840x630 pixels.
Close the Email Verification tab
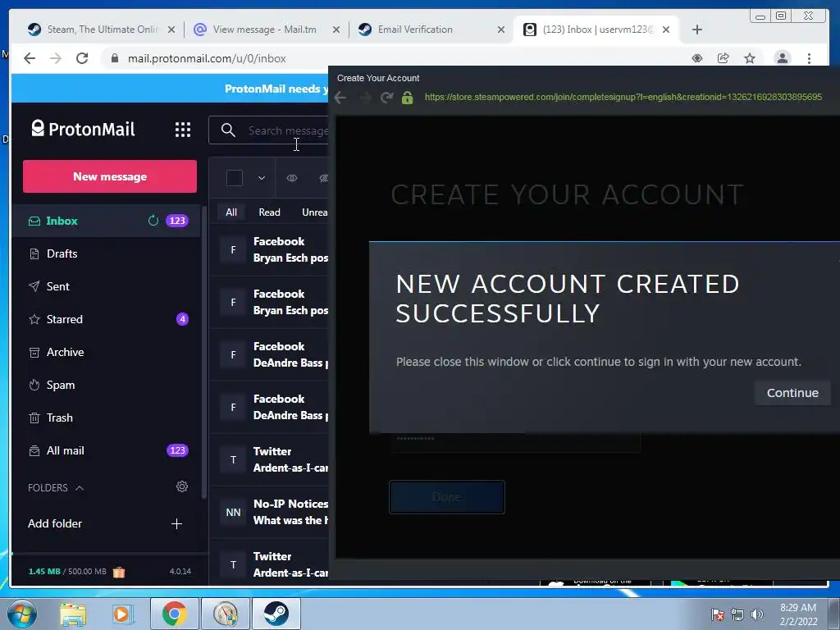[x=501, y=30]
